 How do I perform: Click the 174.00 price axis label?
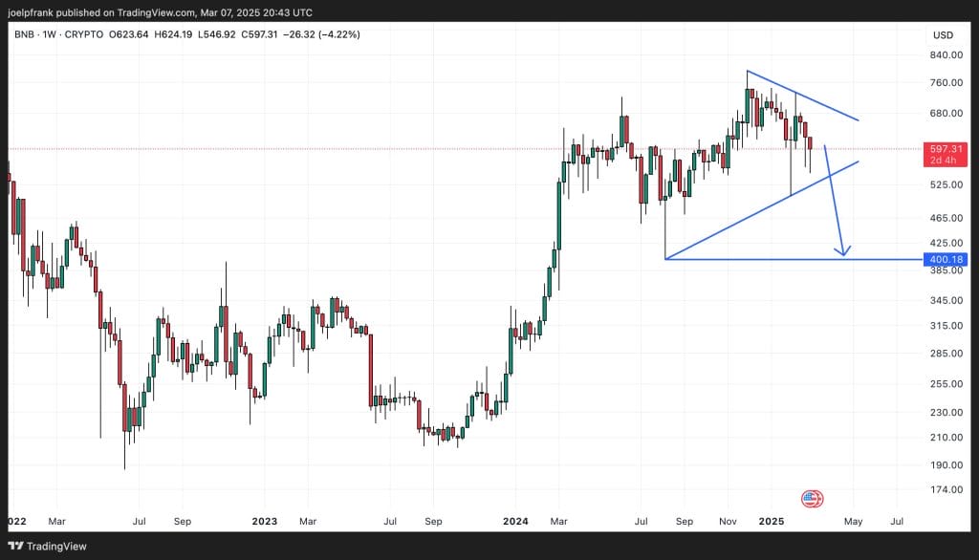[x=943, y=489]
